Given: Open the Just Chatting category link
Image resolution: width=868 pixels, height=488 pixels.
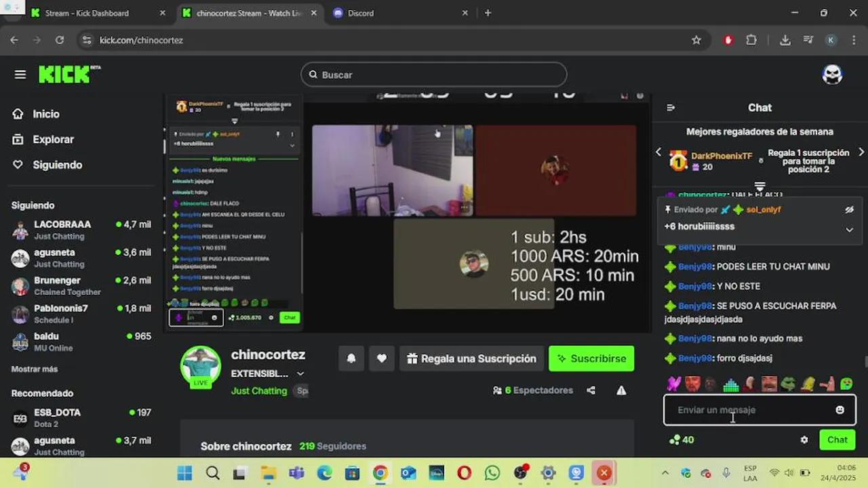Looking at the screenshot, I should tap(259, 391).
